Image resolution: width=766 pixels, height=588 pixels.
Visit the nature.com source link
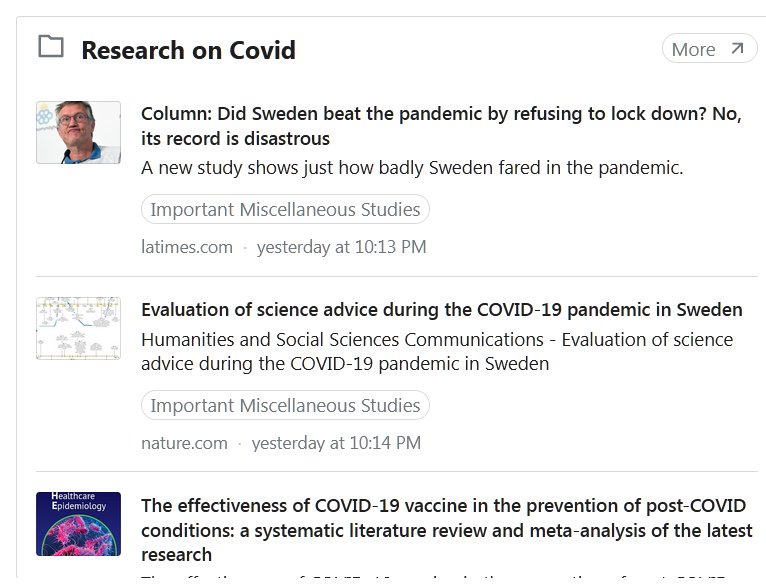[x=184, y=442]
